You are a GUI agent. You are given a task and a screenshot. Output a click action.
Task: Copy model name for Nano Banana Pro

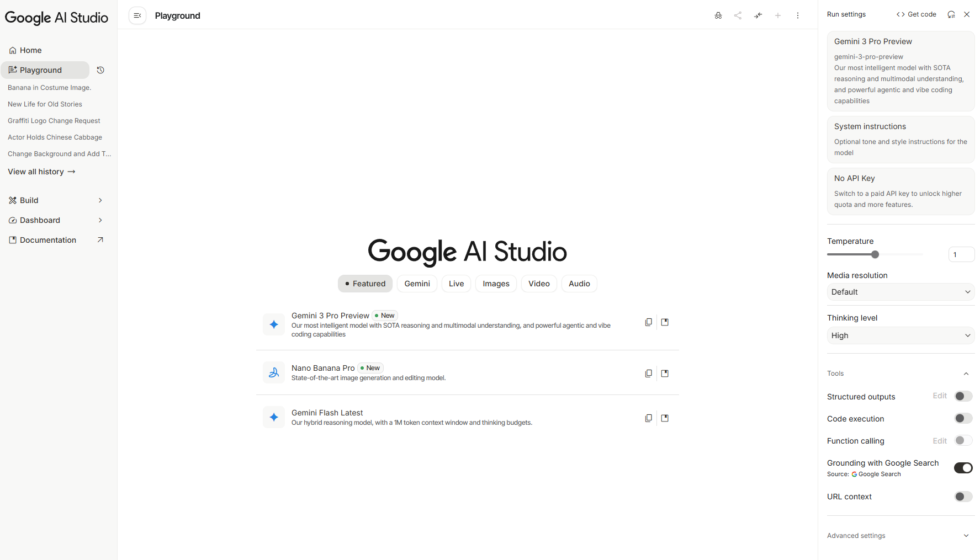click(649, 374)
